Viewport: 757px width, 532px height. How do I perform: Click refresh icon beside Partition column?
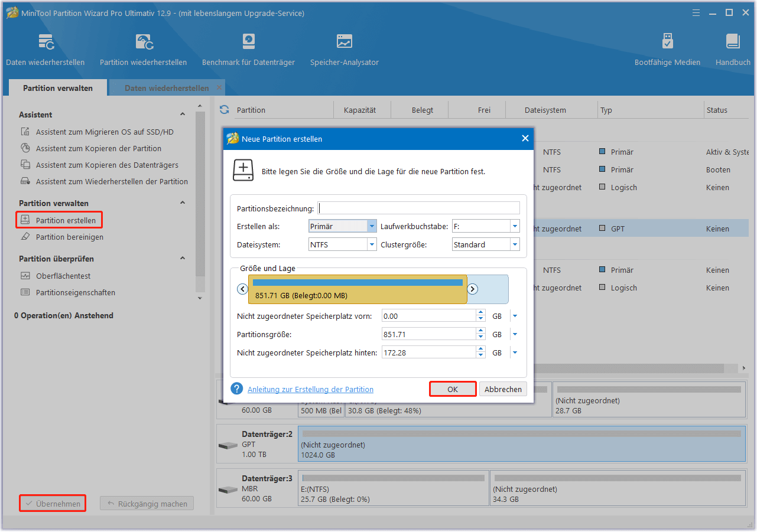pyautogui.click(x=224, y=110)
